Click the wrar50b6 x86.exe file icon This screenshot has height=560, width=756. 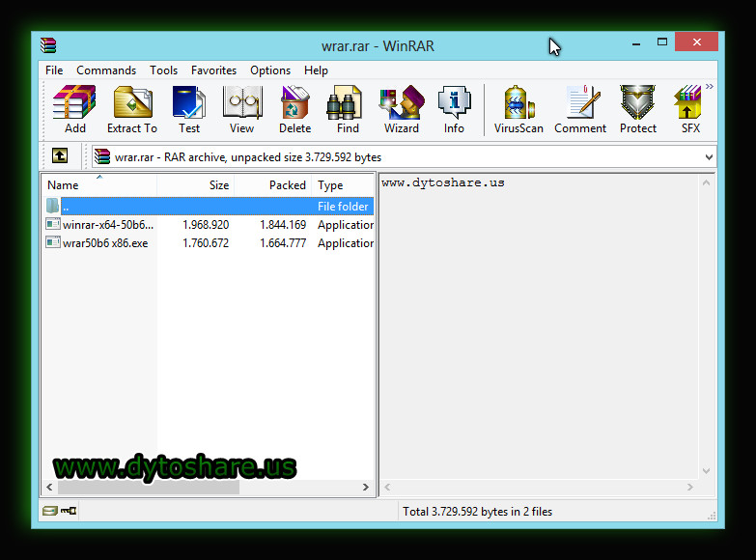pos(52,242)
